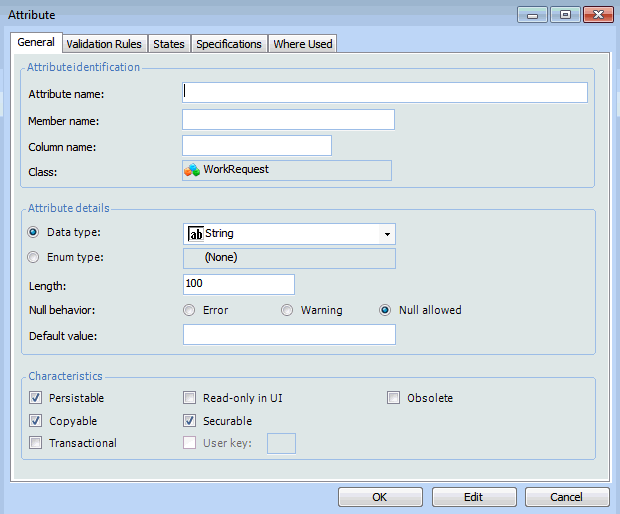The image size is (620, 514).
Task: Toggle the Persistable checkbox
Action: pyautogui.click(x=36, y=398)
